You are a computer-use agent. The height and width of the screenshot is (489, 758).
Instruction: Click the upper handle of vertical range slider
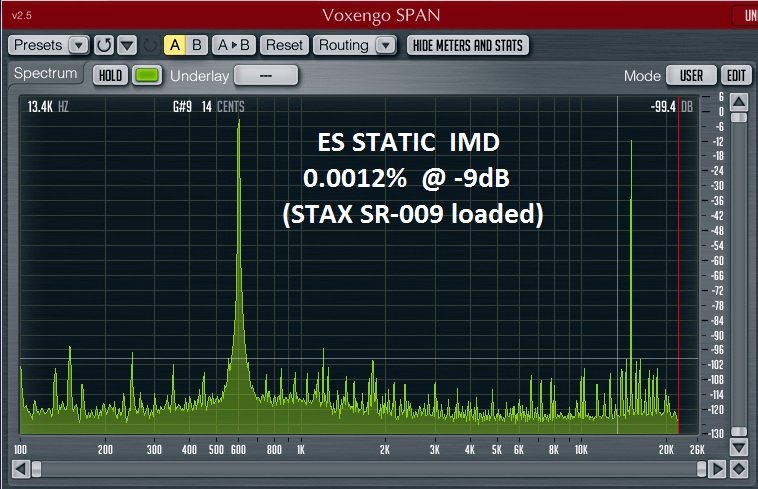[739, 117]
